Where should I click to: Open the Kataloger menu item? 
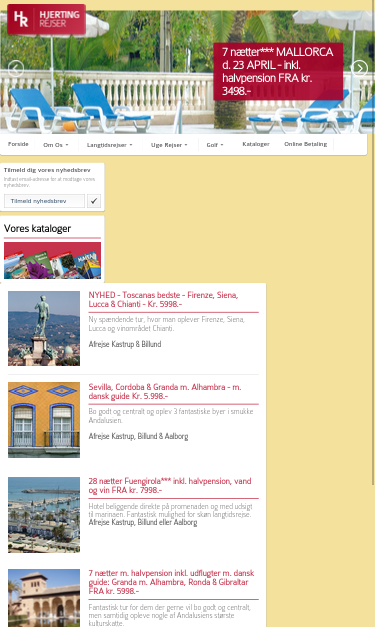pos(256,144)
